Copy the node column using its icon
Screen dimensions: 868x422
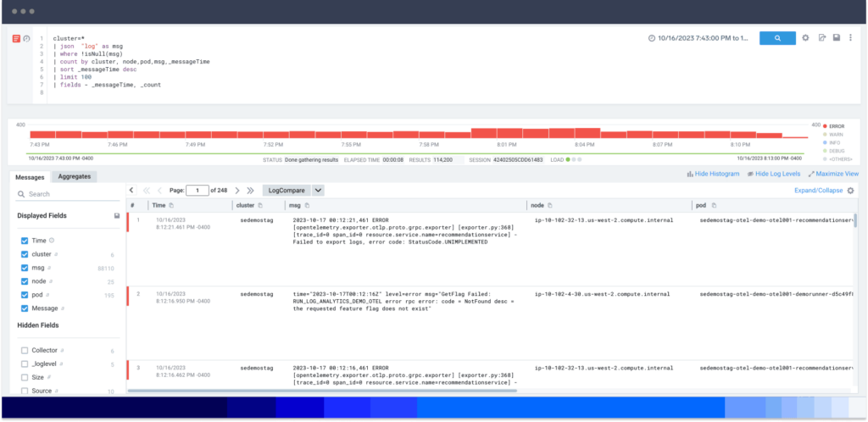click(x=549, y=205)
